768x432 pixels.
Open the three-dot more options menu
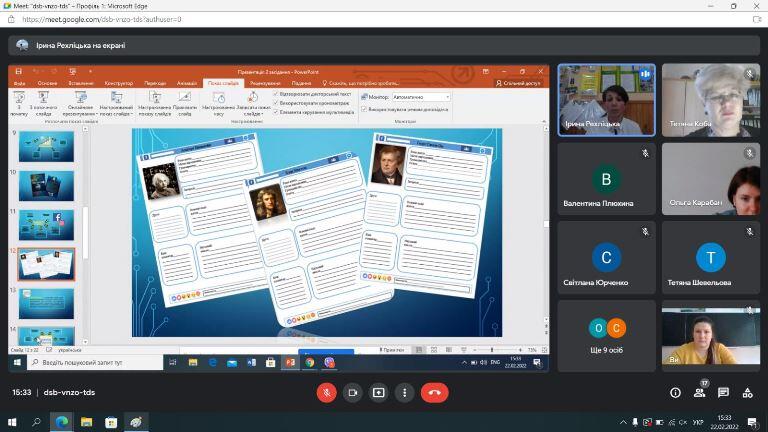pyautogui.click(x=405, y=393)
